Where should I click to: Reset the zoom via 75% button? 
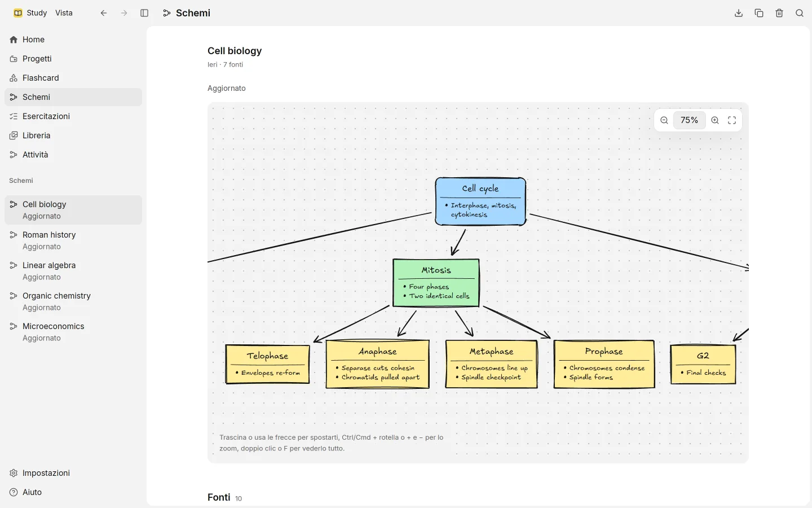coord(689,120)
